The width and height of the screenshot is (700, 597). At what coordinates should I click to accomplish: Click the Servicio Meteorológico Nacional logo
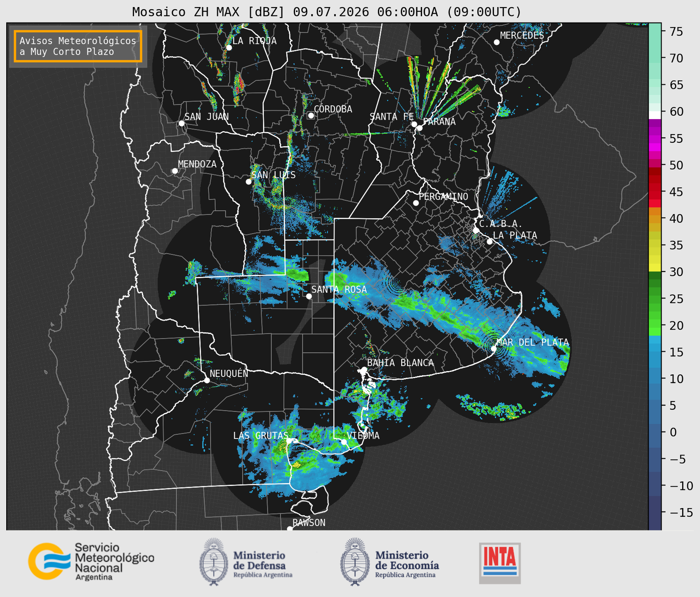pyautogui.click(x=91, y=561)
